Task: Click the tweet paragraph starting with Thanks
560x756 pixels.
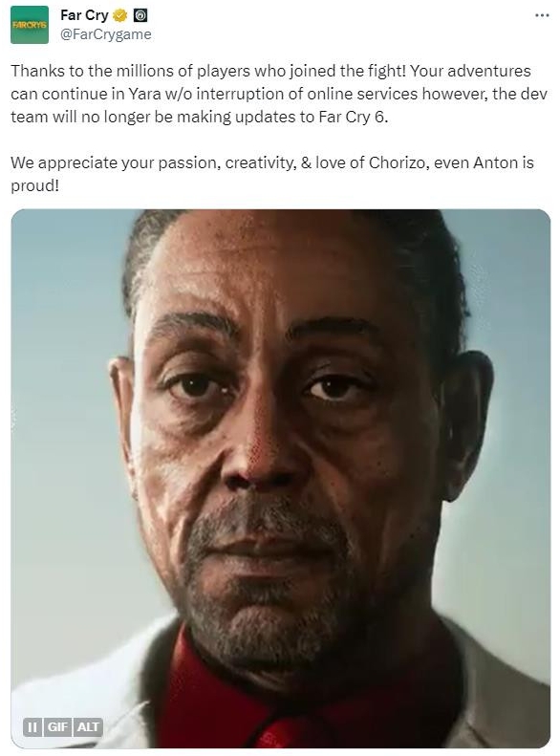Action: coord(279,94)
